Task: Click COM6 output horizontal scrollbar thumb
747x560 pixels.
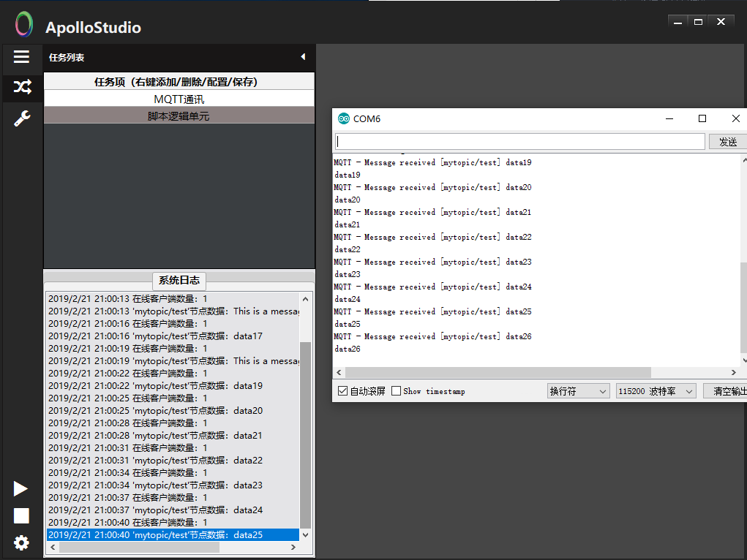Action: [498, 372]
